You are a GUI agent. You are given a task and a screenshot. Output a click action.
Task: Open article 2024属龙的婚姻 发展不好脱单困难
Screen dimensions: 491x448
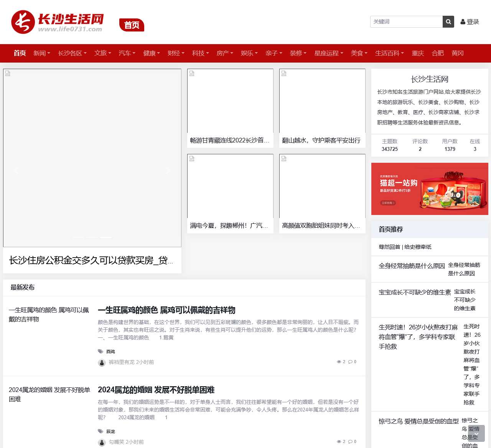tap(156, 390)
